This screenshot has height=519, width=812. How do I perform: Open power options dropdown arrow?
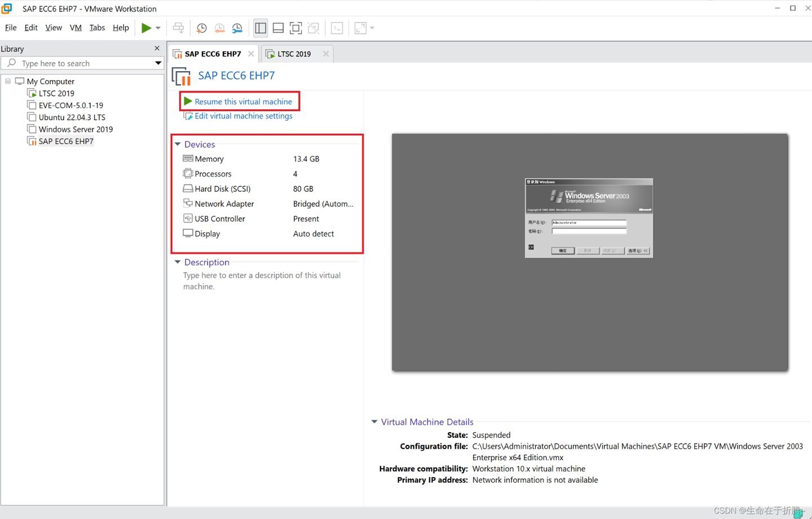pos(158,28)
